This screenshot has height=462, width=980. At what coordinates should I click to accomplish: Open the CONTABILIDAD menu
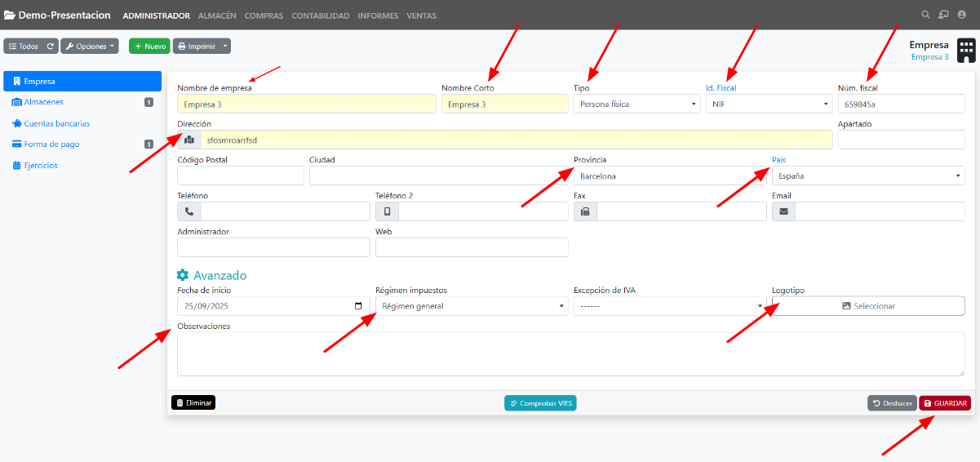pos(320,16)
